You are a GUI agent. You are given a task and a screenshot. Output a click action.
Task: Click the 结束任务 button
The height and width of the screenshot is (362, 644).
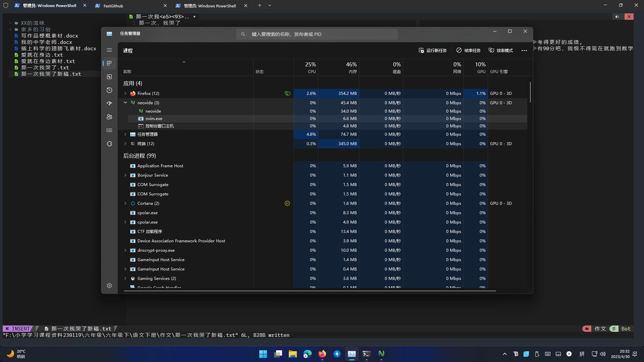pyautogui.click(x=468, y=50)
